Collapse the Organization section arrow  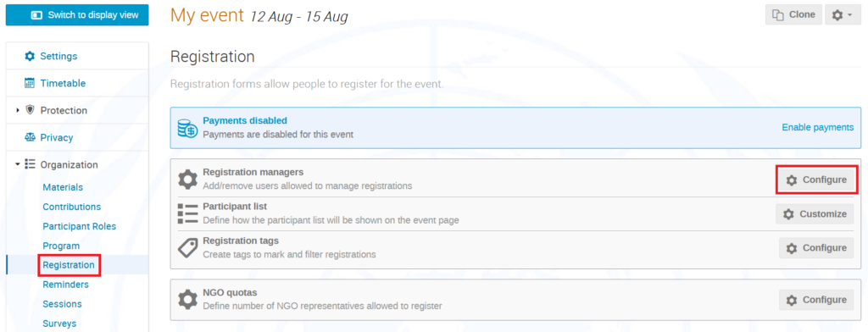click(18, 164)
